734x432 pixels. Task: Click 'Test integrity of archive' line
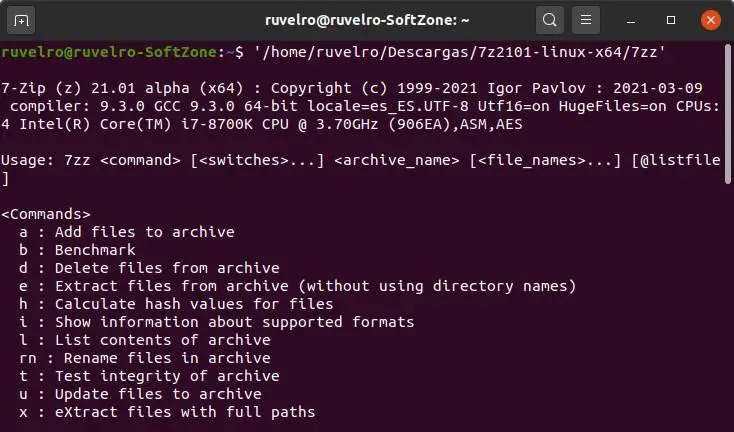[149, 376]
